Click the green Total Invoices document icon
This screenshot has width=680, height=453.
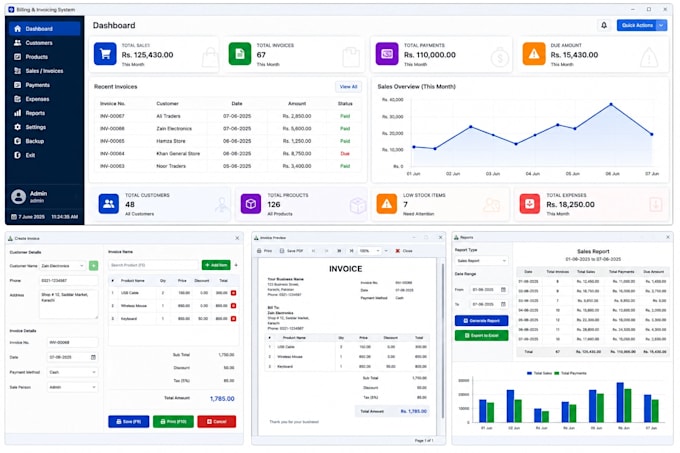click(x=240, y=54)
